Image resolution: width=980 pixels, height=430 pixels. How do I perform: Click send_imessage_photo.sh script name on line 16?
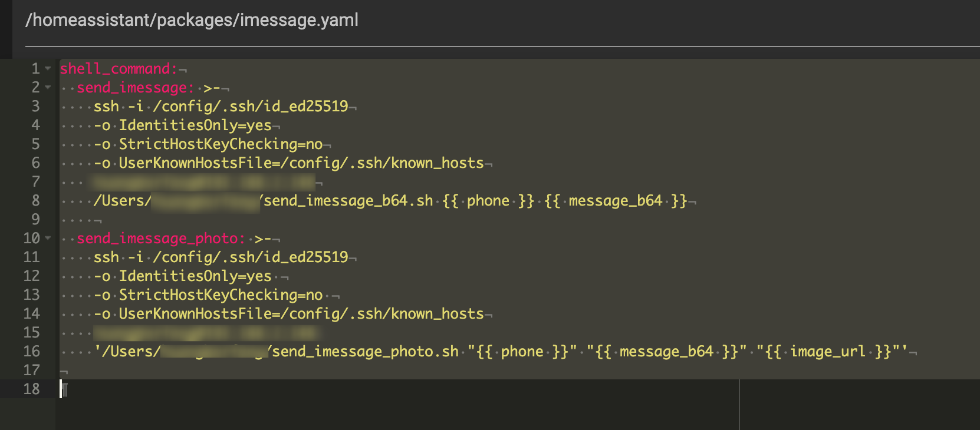click(x=365, y=352)
